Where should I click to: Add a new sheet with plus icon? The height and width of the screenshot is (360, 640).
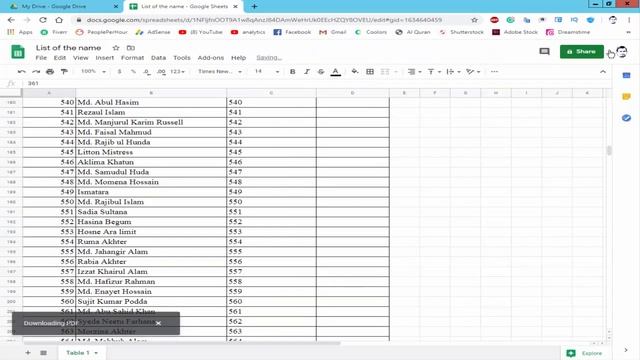tap(28, 353)
